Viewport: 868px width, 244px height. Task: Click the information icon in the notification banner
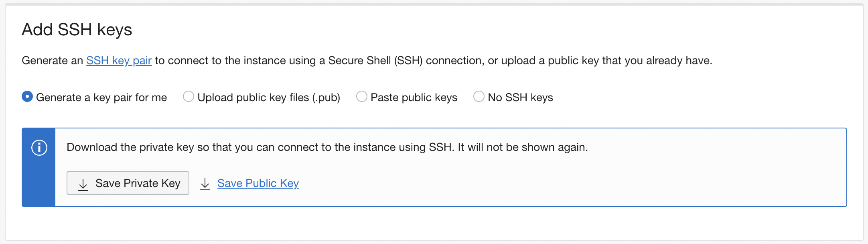[x=39, y=147]
